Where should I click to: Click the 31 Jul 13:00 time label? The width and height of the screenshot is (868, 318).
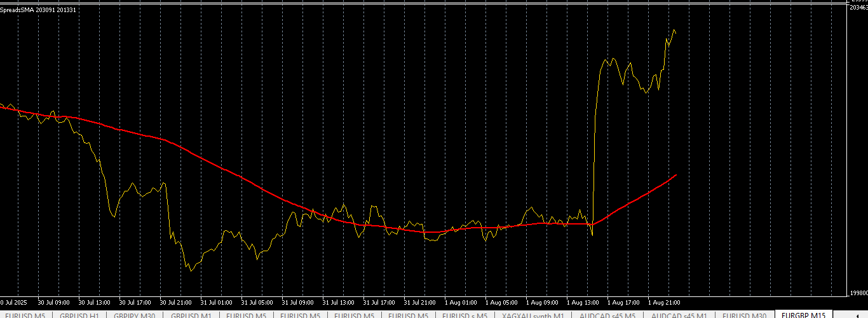click(x=338, y=302)
